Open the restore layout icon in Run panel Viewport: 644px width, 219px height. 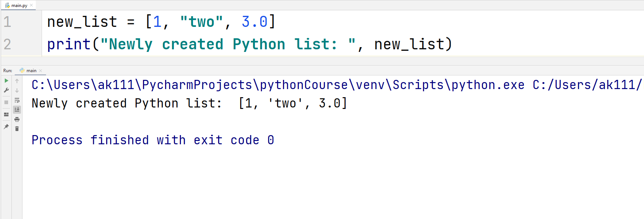6,114
